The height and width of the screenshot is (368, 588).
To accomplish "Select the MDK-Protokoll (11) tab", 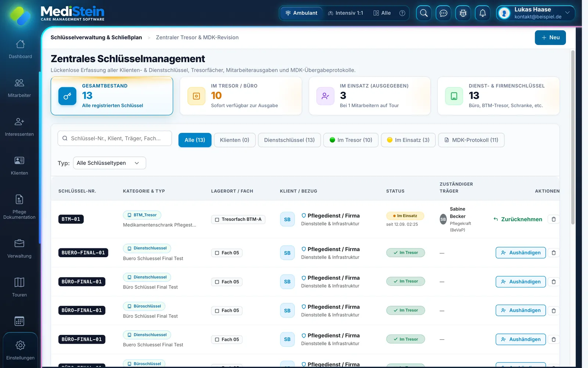I will [x=471, y=140].
